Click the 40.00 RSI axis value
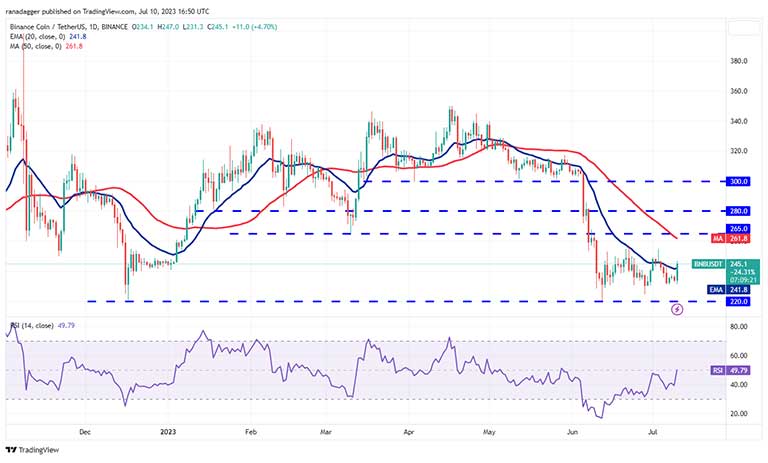768x463 pixels. [739, 385]
